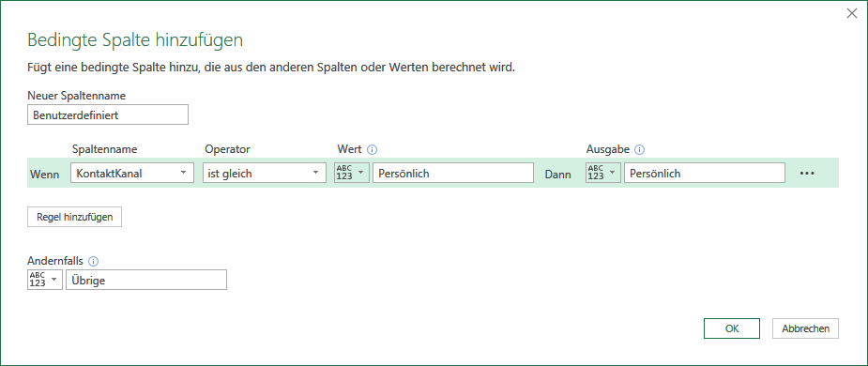
Task: Open the rule's three-dot options menu
Action: tap(807, 173)
